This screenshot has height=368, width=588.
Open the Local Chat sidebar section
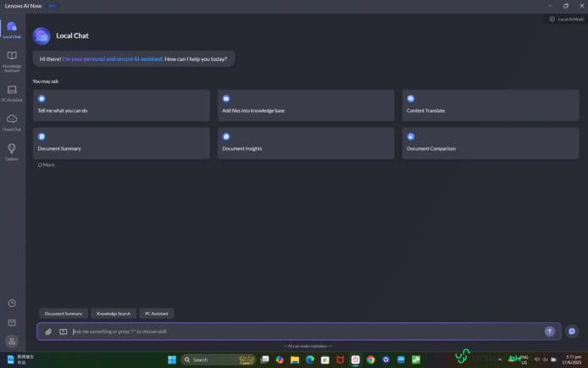pos(12,30)
